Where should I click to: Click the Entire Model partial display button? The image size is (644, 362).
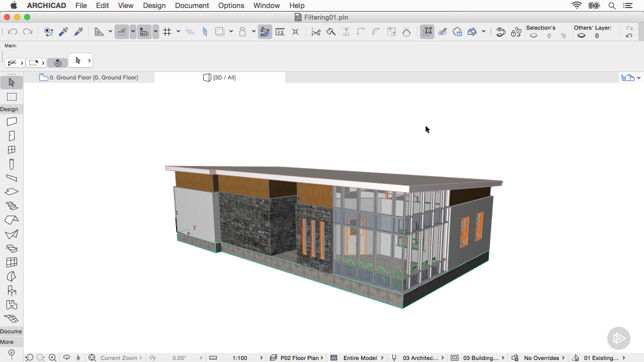pyautogui.click(x=360, y=358)
